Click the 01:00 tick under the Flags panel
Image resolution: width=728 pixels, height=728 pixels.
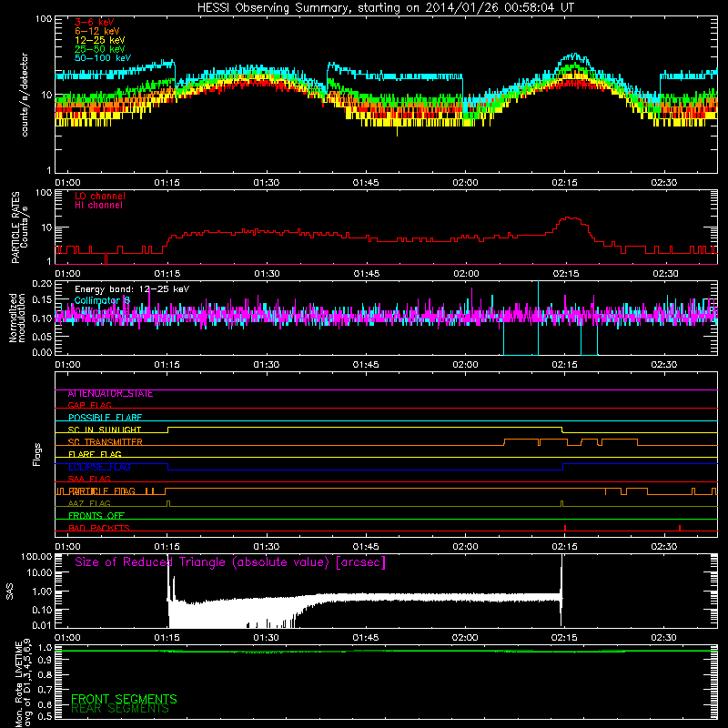pyautogui.click(x=67, y=547)
